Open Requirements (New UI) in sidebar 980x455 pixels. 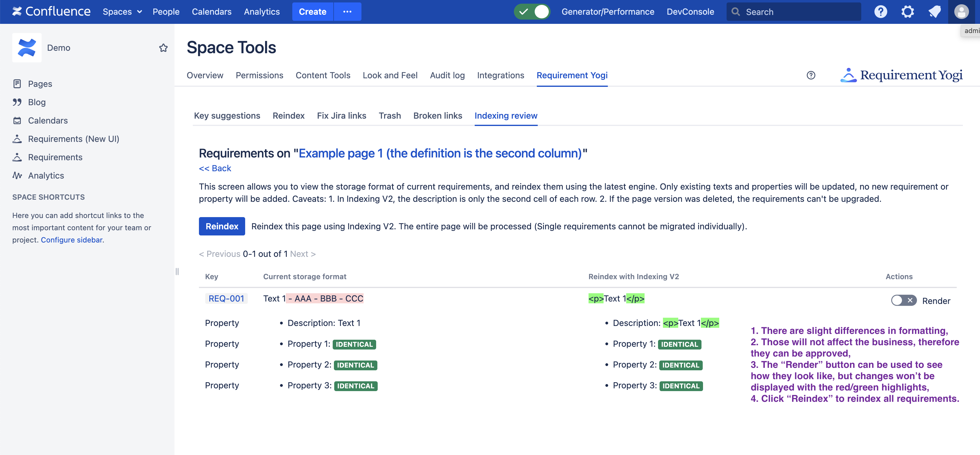[73, 139]
